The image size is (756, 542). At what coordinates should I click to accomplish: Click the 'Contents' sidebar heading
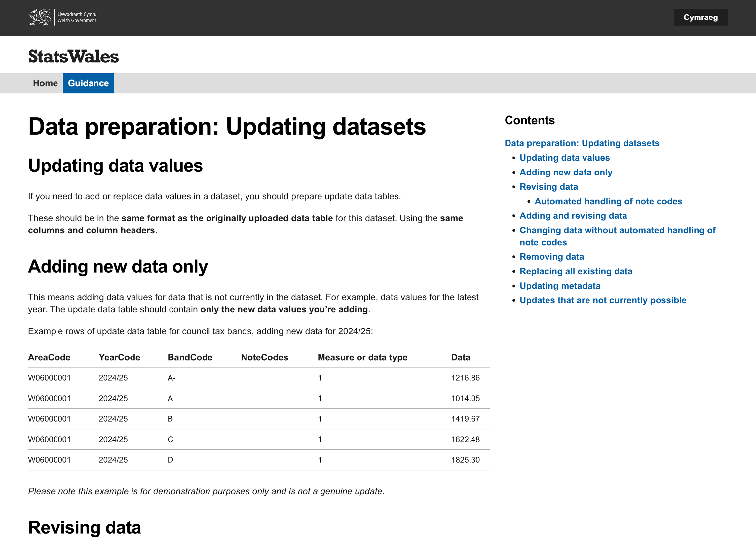530,120
